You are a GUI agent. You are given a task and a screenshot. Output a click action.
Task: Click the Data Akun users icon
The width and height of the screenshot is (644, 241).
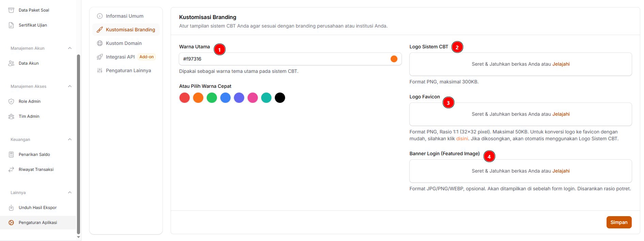(11, 63)
